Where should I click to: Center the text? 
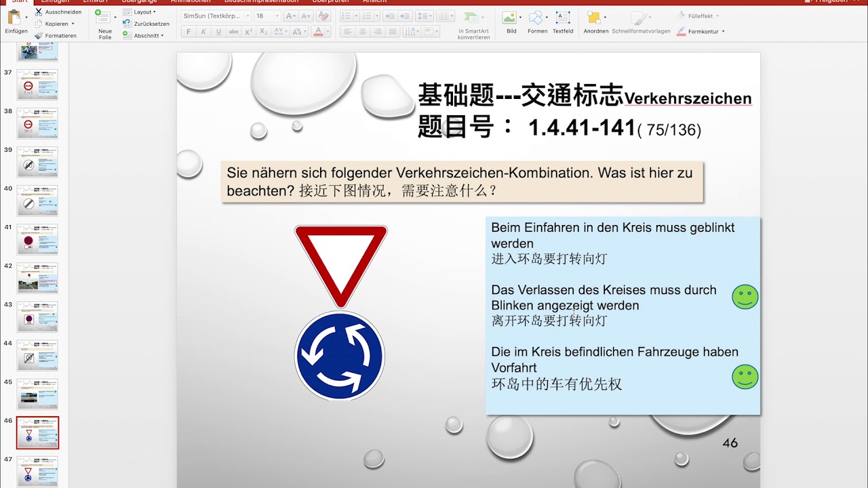[363, 31]
